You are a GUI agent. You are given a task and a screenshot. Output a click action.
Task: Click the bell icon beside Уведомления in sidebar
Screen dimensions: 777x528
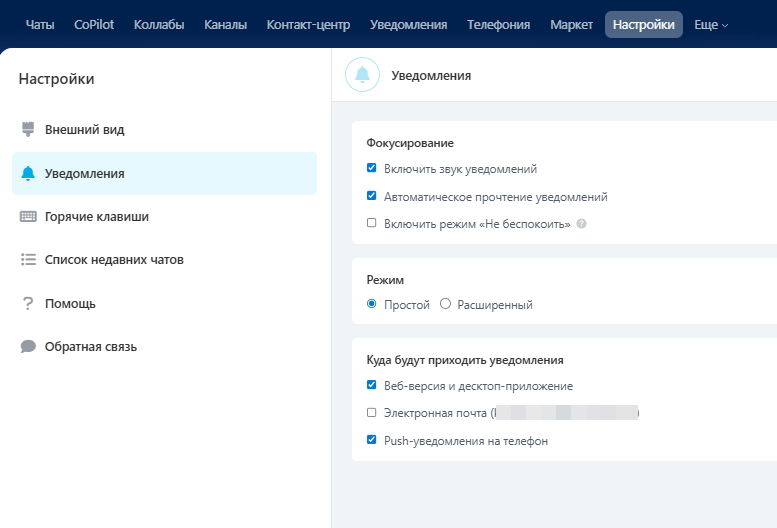(x=28, y=173)
